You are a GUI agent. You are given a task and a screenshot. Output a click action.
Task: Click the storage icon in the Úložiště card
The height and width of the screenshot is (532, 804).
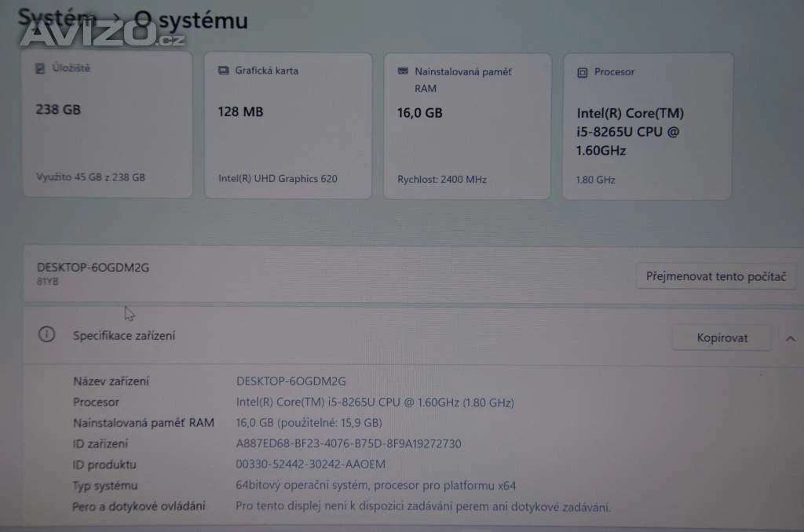[x=40, y=69]
